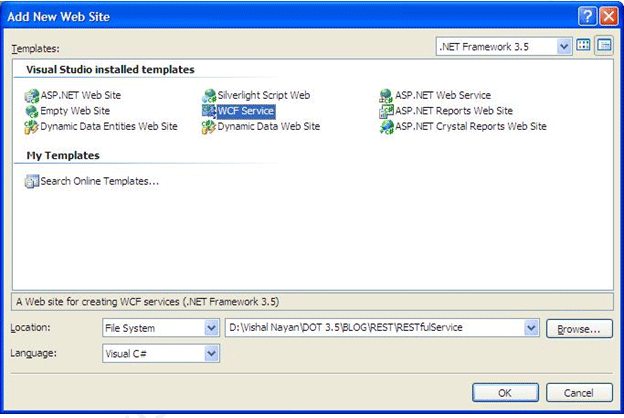Click the OK button
The height and width of the screenshot is (418, 624).
[505, 393]
